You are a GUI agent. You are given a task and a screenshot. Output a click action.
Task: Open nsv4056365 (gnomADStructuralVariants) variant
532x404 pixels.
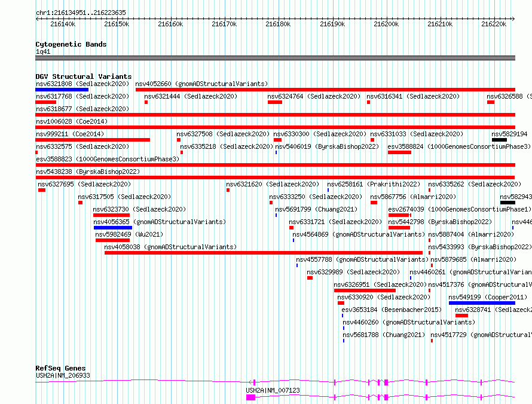pos(160,222)
